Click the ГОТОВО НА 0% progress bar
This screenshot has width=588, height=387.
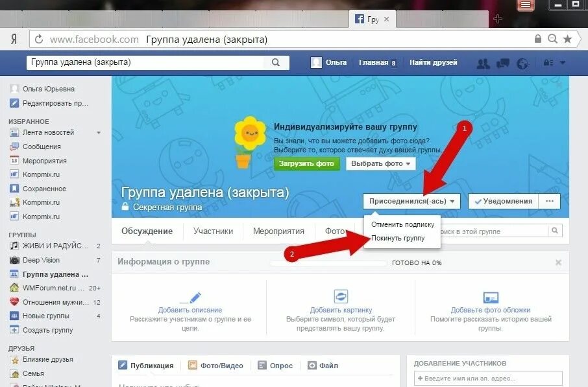(x=328, y=263)
